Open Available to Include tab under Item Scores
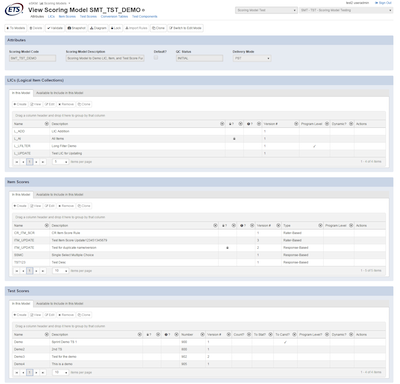 pyautogui.click(x=60, y=195)
